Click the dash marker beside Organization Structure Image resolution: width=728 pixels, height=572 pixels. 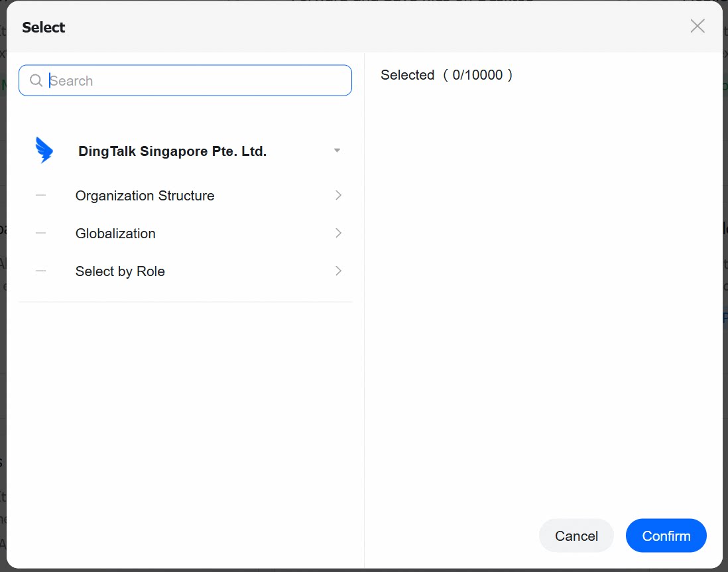click(41, 195)
